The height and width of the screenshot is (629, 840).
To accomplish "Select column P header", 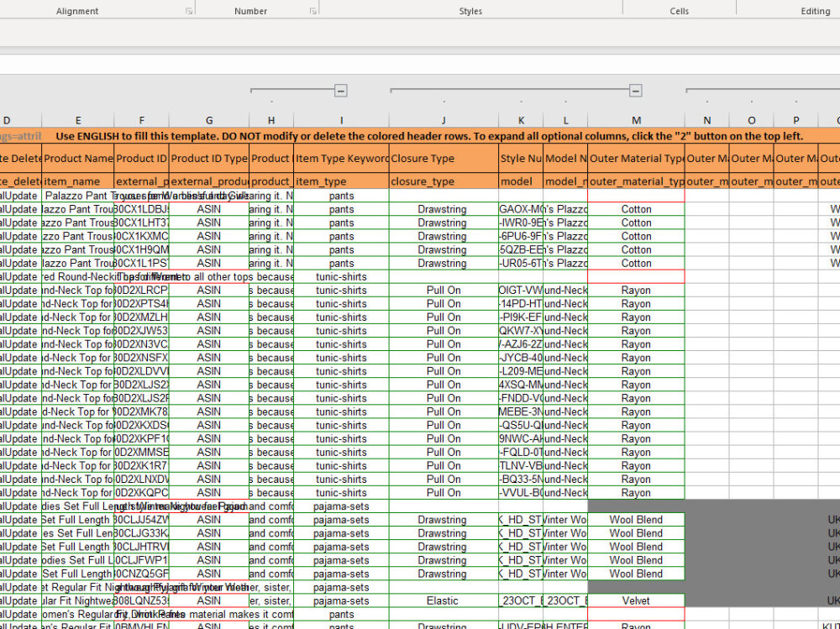I will 795,121.
